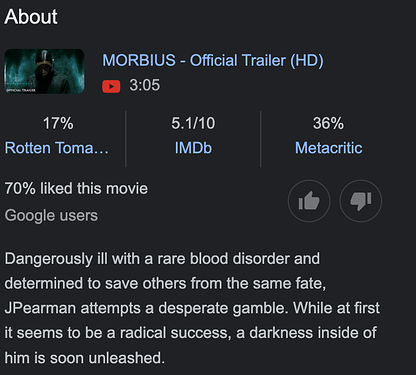Click the divider between IMDb and Metacritic
This screenshot has height=375, width=416.
(x=261, y=139)
